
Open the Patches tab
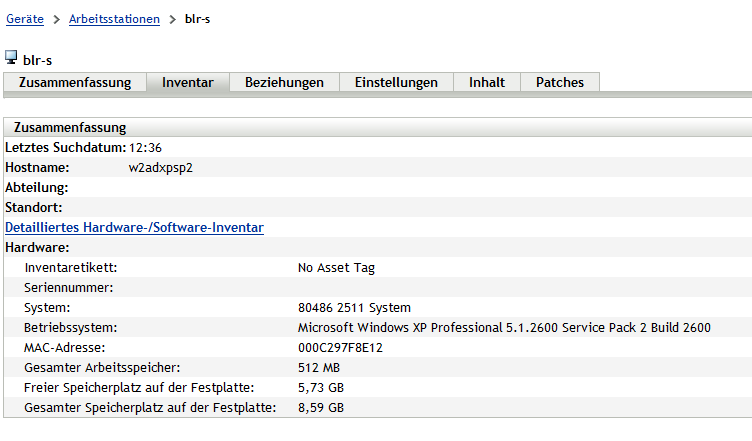coord(559,82)
